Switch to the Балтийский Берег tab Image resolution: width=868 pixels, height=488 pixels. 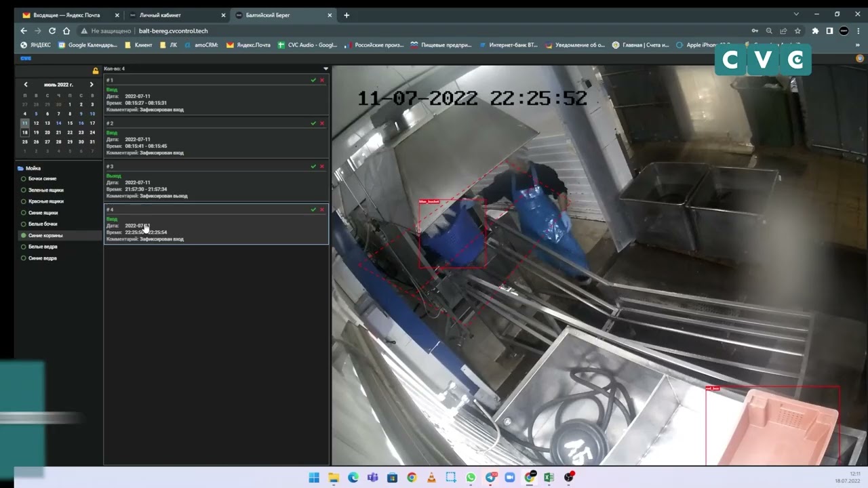click(x=283, y=15)
